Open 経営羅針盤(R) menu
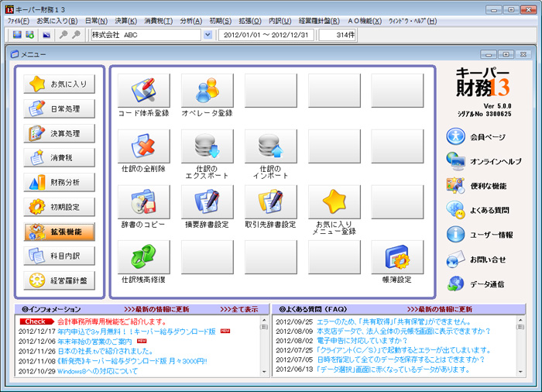This screenshot has width=542, height=392. click(x=319, y=21)
